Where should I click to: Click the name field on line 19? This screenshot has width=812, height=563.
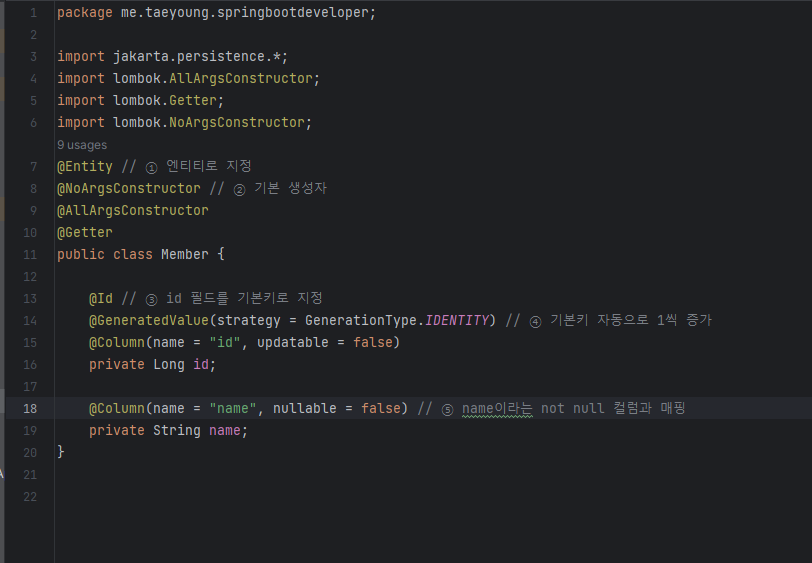[224, 431]
